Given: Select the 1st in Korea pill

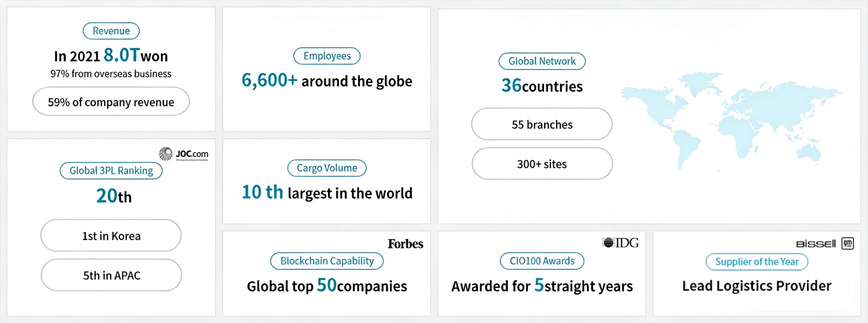Looking at the screenshot, I should 111,236.
